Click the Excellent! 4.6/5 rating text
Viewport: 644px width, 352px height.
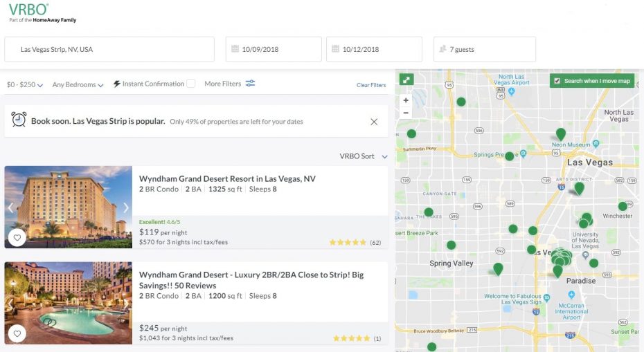click(159, 222)
